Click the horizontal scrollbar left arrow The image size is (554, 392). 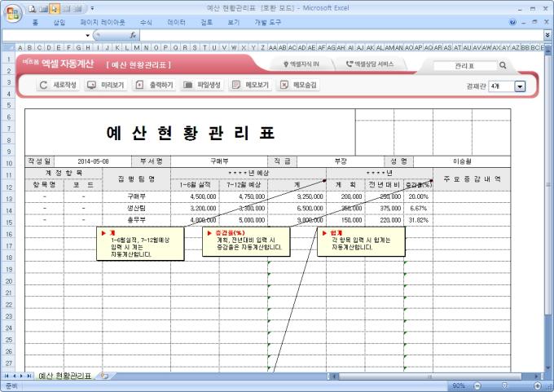332,376
